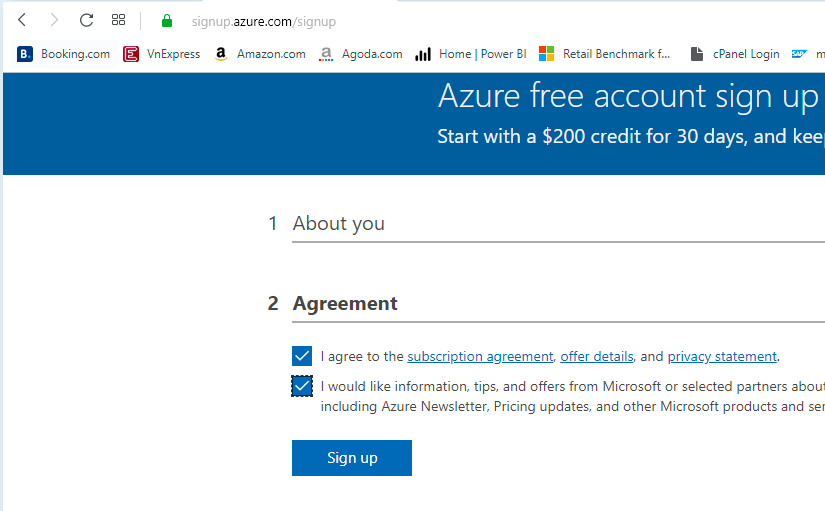Click the SAP bookmark icon
The image size is (825, 511).
(x=799, y=54)
